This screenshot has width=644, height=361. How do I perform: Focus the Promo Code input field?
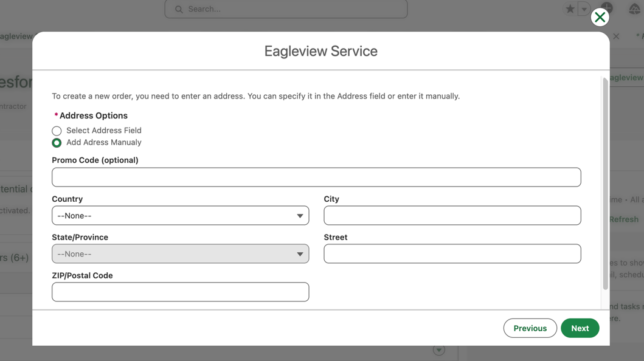pyautogui.click(x=316, y=177)
